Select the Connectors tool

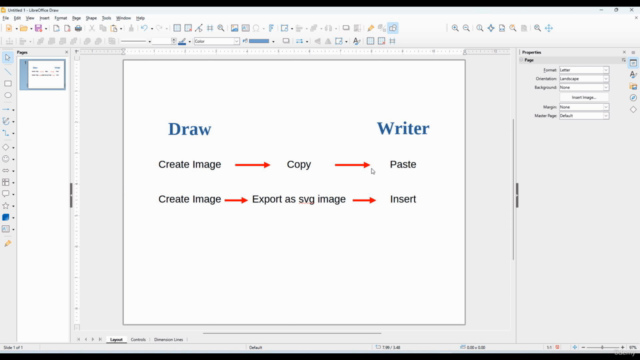pos(6,133)
